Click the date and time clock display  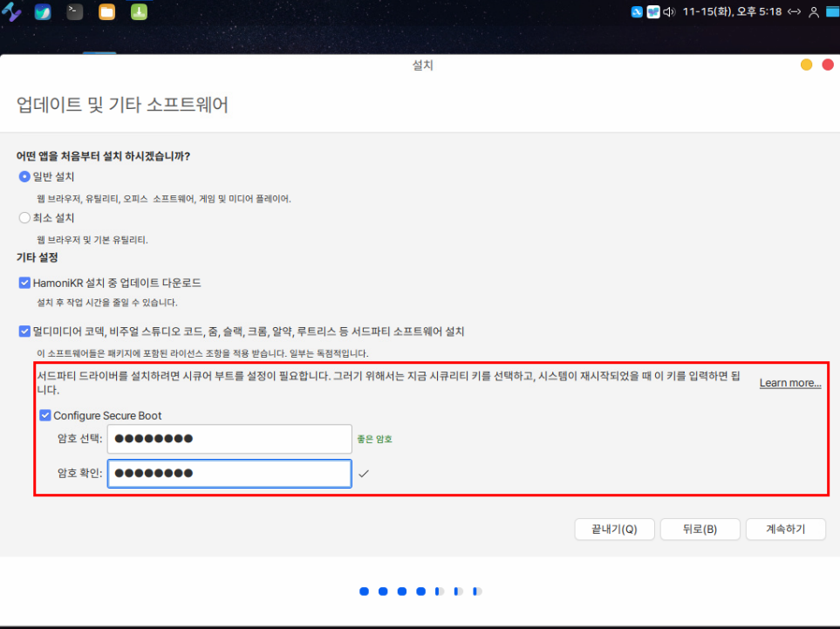pyautogui.click(x=733, y=12)
